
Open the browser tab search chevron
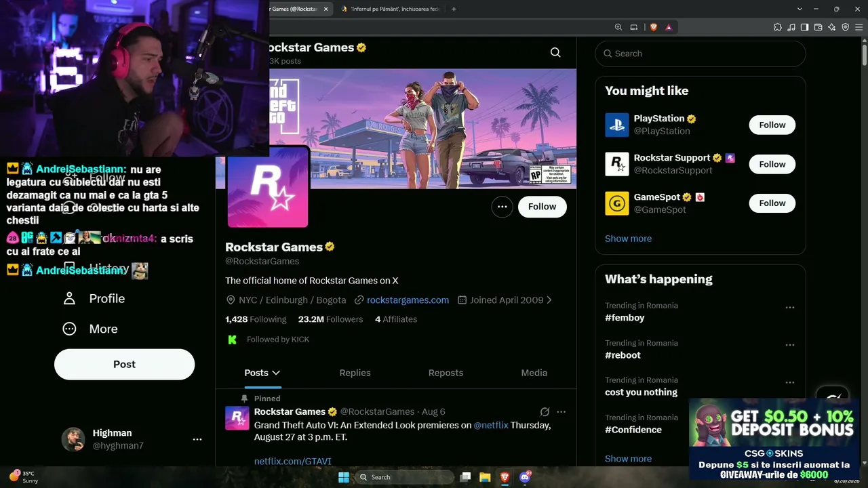(x=800, y=9)
